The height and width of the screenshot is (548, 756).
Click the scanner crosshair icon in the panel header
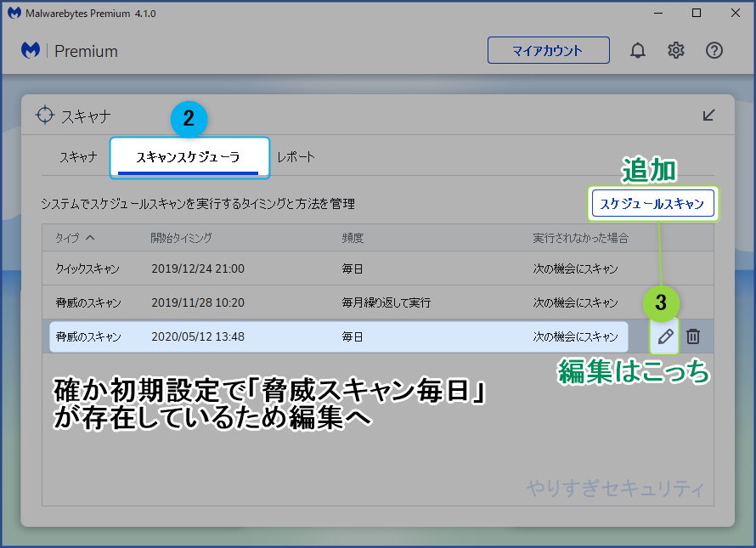coord(45,115)
